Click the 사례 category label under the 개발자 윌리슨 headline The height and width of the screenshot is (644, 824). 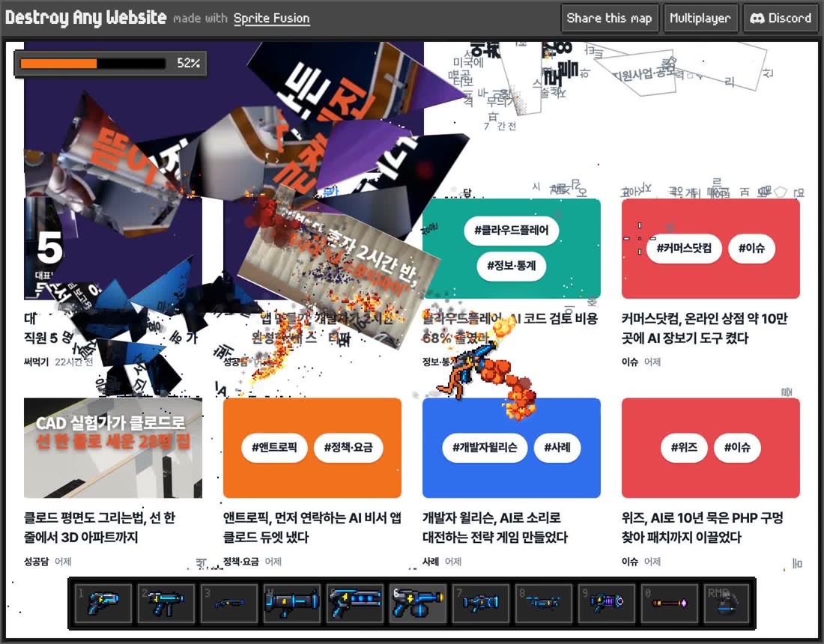[x=431, y=562]
